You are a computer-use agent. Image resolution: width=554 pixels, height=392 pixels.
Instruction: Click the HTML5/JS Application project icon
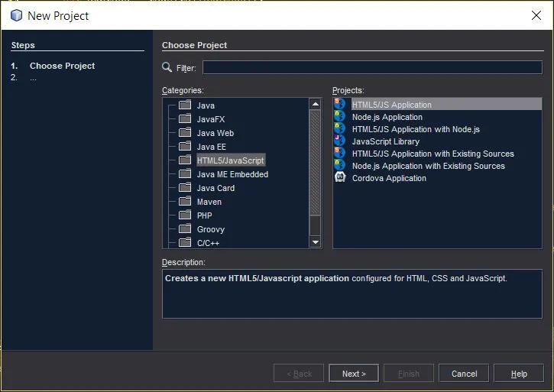coord(339,104)
